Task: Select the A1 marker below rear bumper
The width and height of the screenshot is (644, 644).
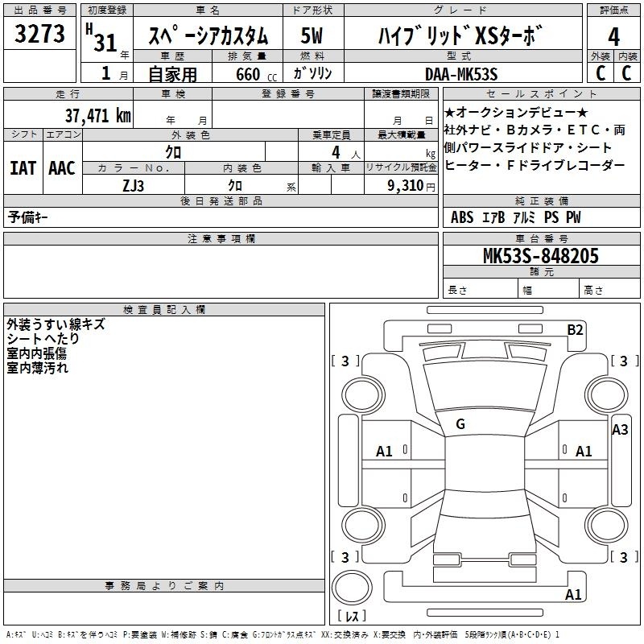Action: click(573, 595)
